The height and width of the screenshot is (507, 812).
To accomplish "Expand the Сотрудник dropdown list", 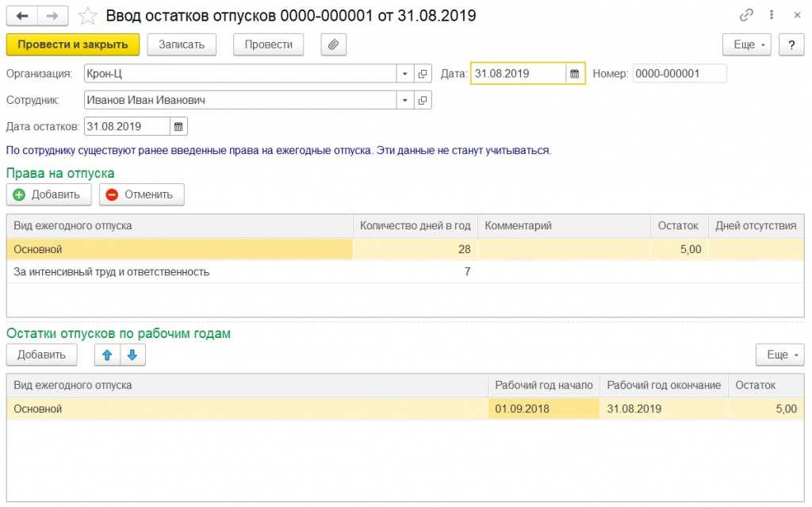I will 404,100.
